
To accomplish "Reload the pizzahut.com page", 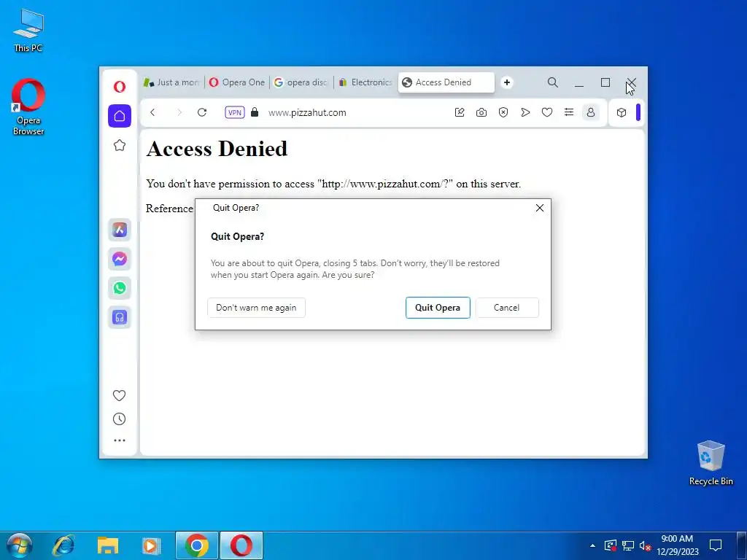I will 202,112.
